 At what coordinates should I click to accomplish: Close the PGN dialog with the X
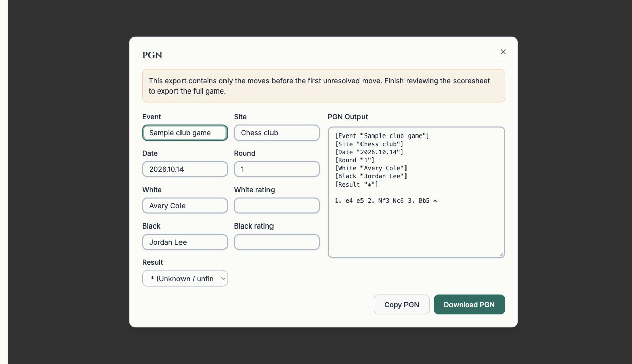click(x=503, y=52)
